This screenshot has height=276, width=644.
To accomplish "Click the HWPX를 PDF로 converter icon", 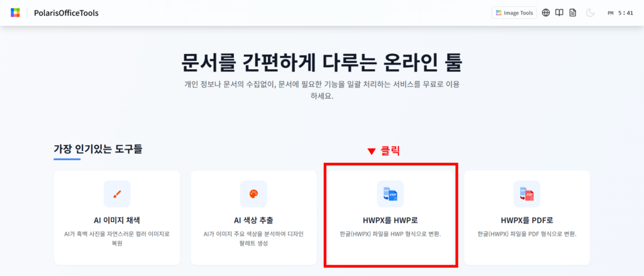I will (527, 194).
